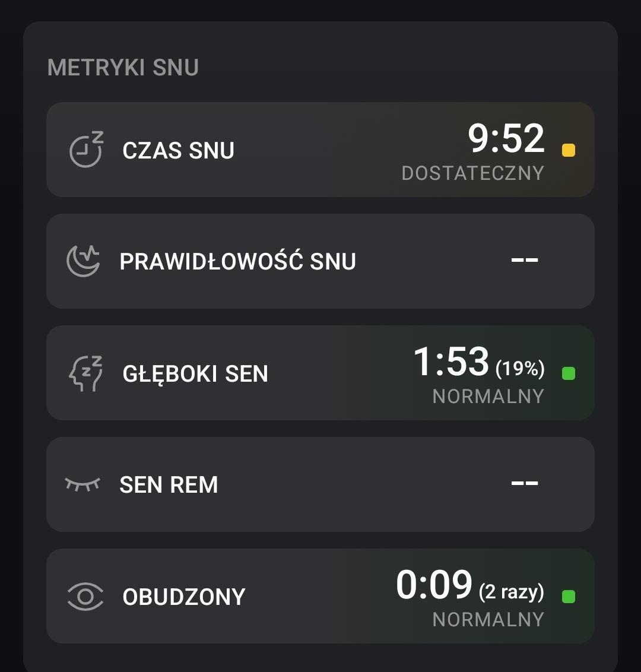Click the 0:09 awake duration value
Image resolution: width=641 pixels, height=672 pixels.
(x=434, y=585)
